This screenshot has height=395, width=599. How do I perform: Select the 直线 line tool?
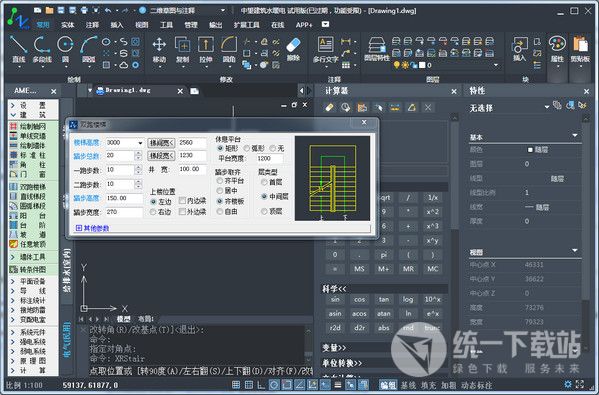18,49
